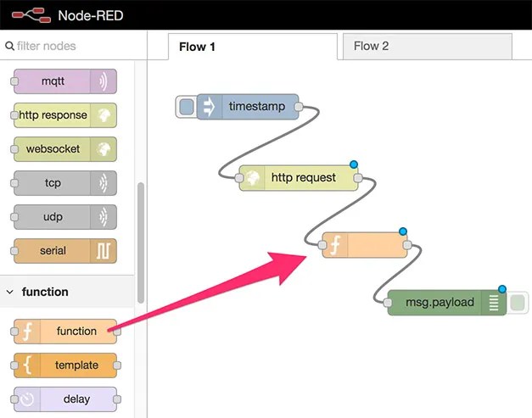
Task: Select the Flow 1 tab
Action: pos(253,47)
